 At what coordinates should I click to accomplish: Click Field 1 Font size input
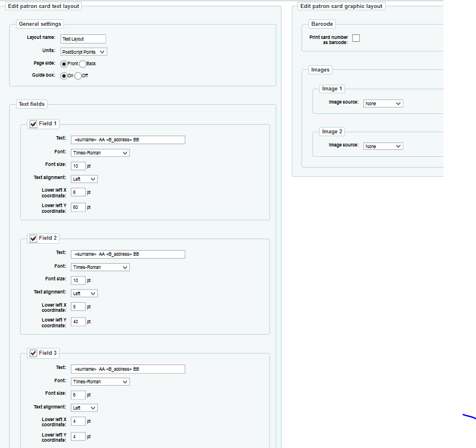pos(78,166)
